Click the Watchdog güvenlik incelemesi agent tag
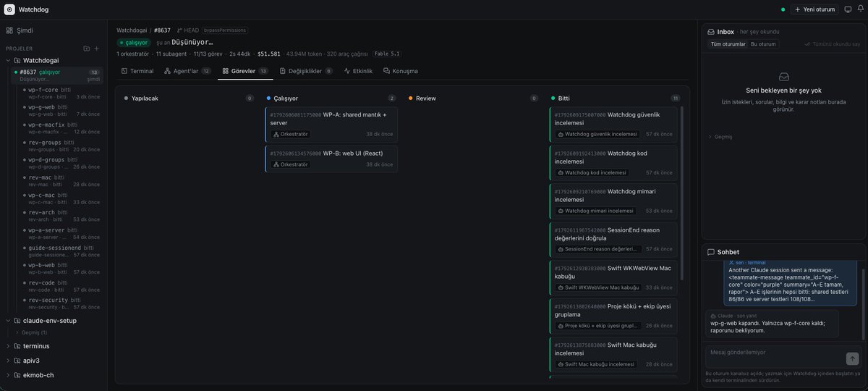The image size is (868, 391). 597,134
